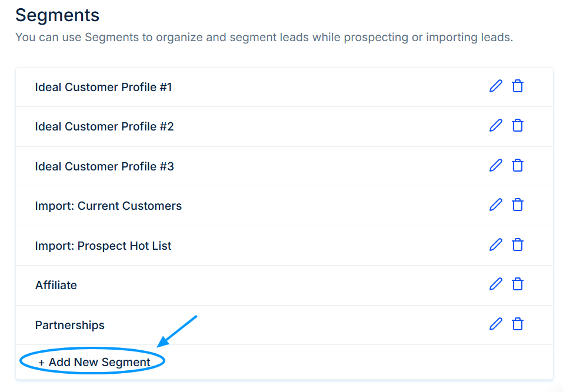The width and height of the screenshot is (563, 392).
Task: Select Ideal Customer Profile #2 name
Action: tap(104, 126)
